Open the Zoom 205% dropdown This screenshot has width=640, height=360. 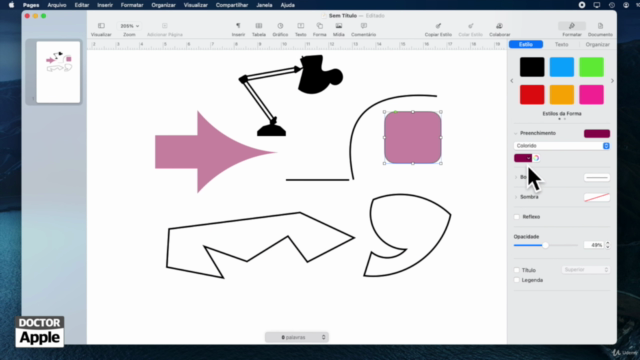point(129,26)
